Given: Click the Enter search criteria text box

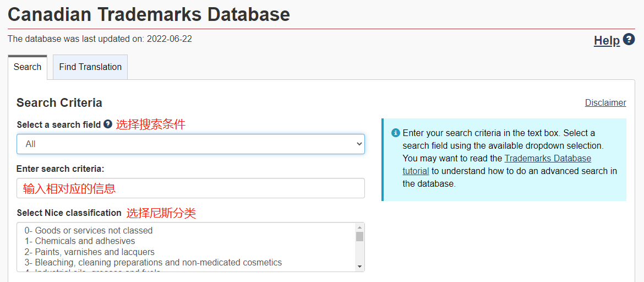Looking at the screenshot, I should click(190, 188).
